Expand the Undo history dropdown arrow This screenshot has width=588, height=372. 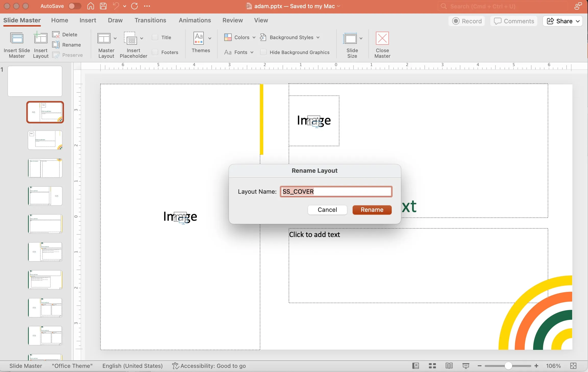125,6
